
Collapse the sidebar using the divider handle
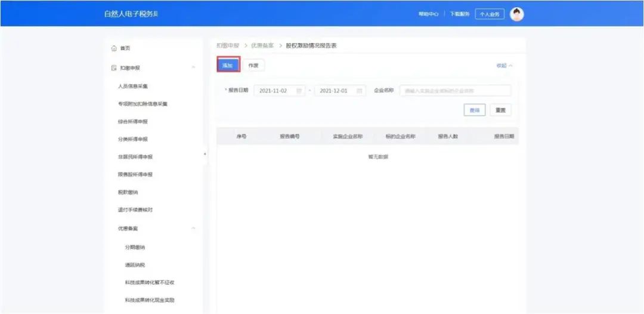pyautogui.click(x=205, y=154)
